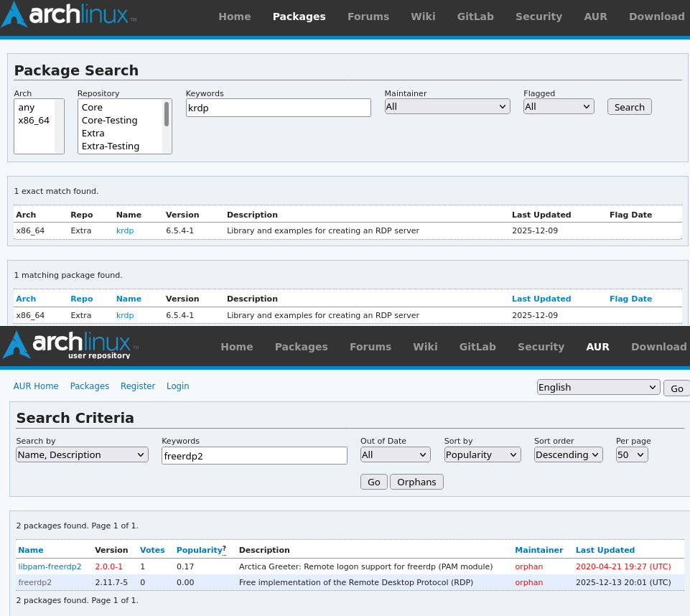The image size is (690, 616).
Task: Open the Per page dropdown
Action: click(x=632, y=455)
